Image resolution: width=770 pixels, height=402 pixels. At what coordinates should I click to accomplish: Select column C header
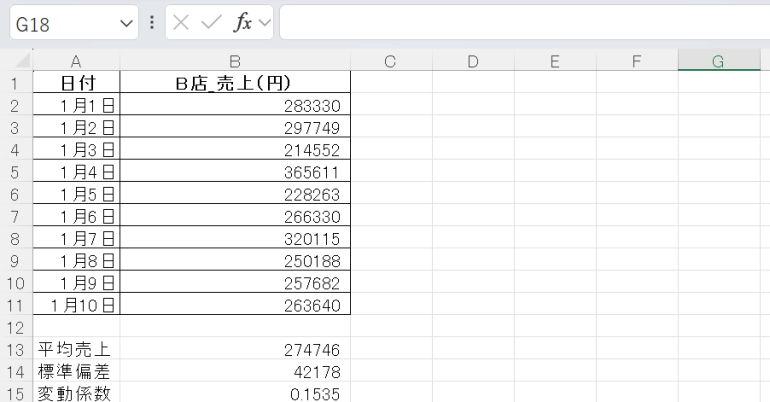click(391, 61)
